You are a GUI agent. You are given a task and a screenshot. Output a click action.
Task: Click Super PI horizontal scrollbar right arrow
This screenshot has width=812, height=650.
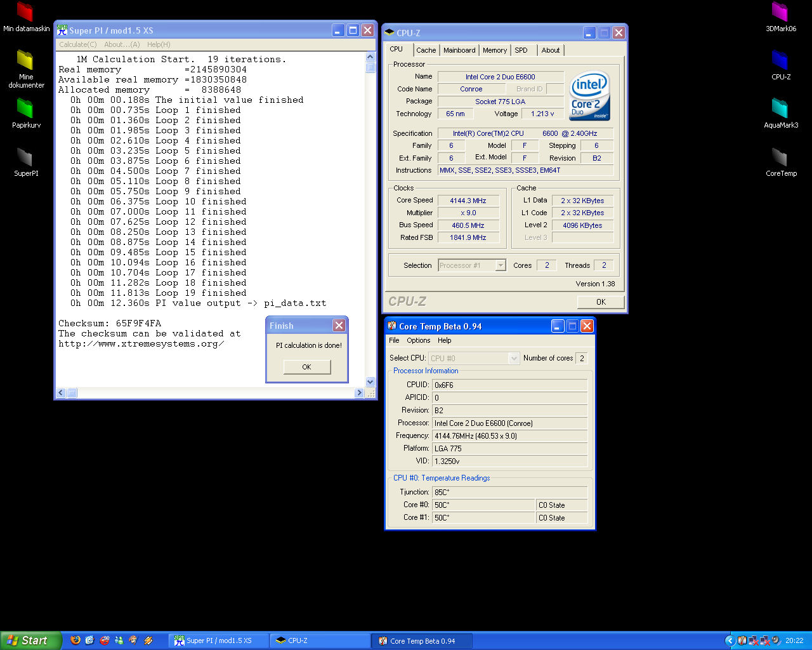360,393
